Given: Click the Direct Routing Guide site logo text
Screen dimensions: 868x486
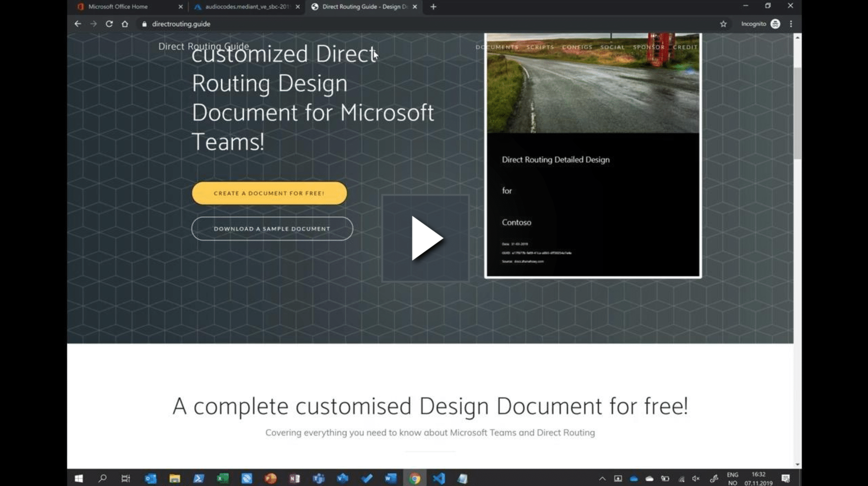Looking at the screenshot, I should click(x=204, y=46).
